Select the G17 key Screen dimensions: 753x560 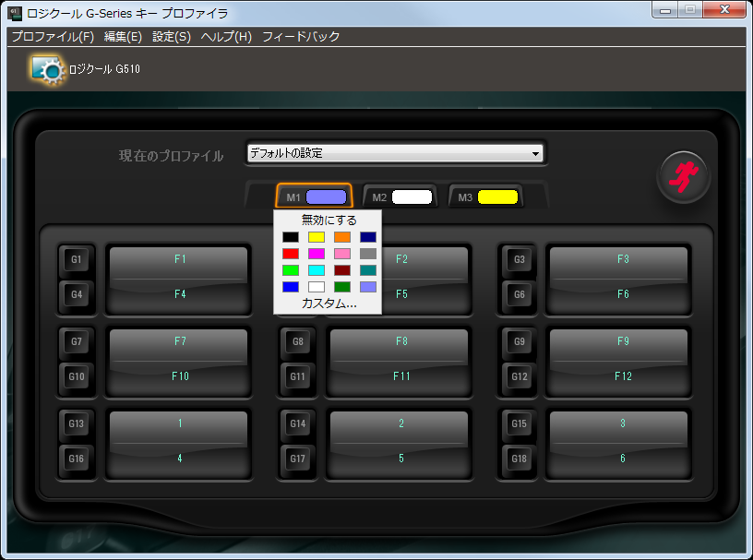298,459
